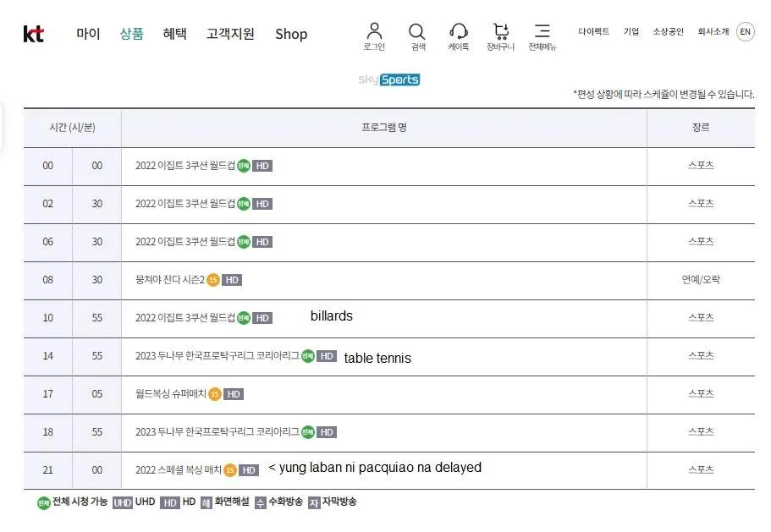Click the orange 15 badge in 08:30 row
The height and width of the screenshot is (532, 771).
tap(213, 280)
